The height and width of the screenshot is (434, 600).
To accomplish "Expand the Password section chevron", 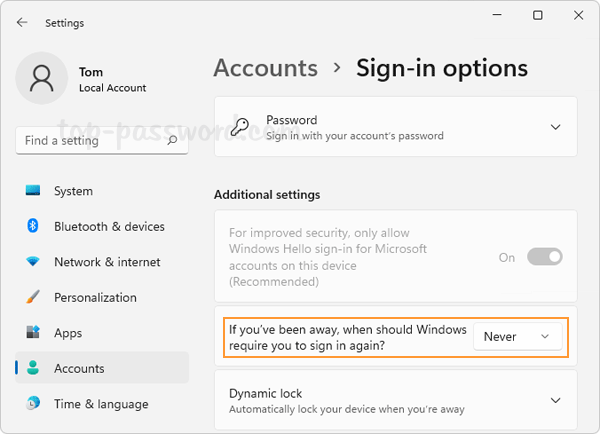I will (556, 127).
